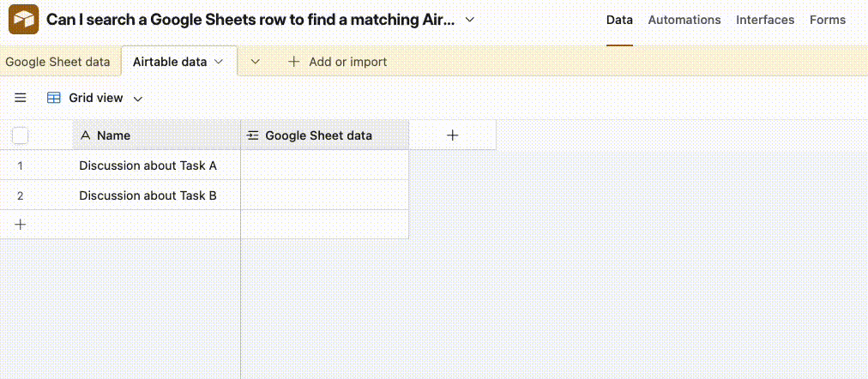Click the plus icon to add a field

453,135
